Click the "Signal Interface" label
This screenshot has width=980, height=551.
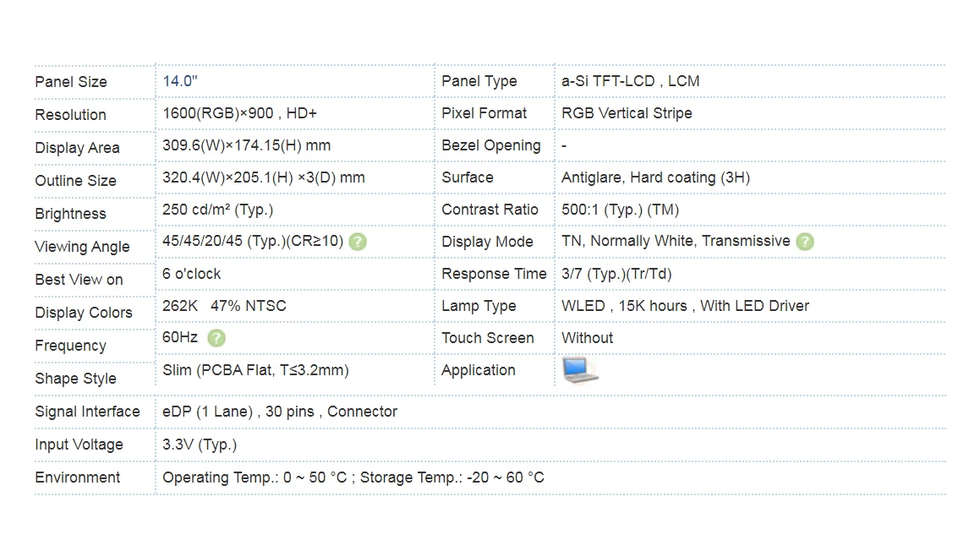[x=87, y=412]
